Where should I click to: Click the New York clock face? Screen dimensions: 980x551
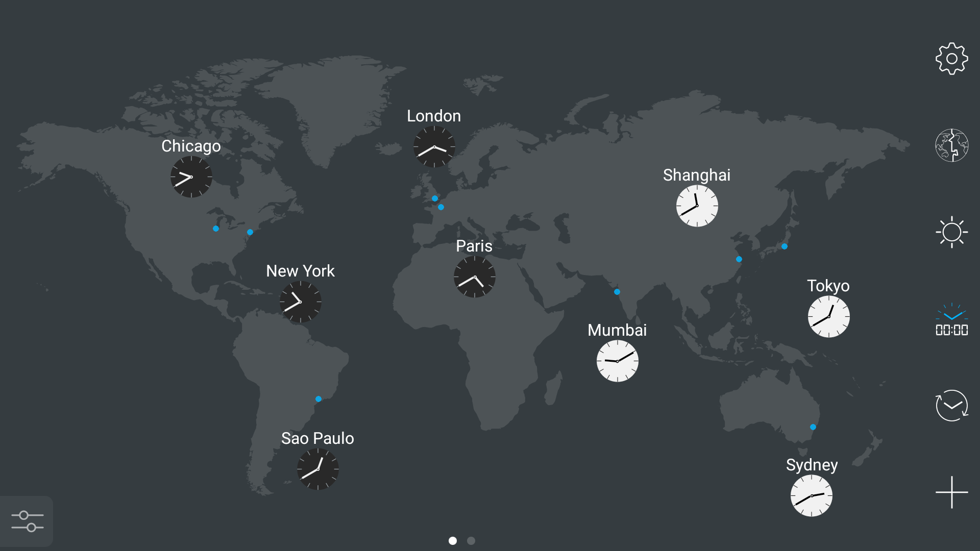click(301, 302)
